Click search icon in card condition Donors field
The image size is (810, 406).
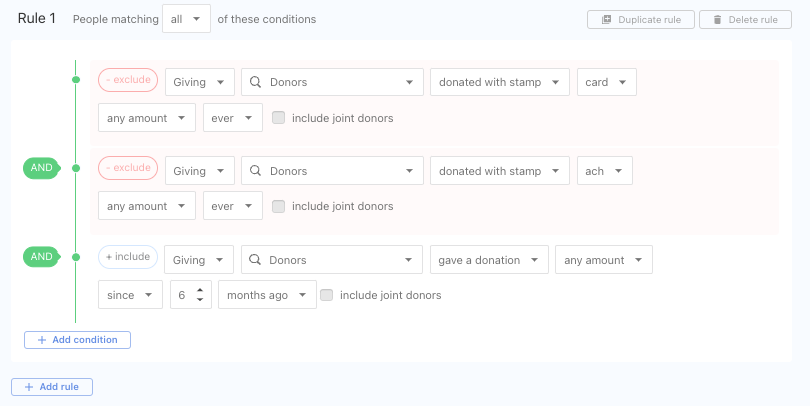[x=255, y=82]
